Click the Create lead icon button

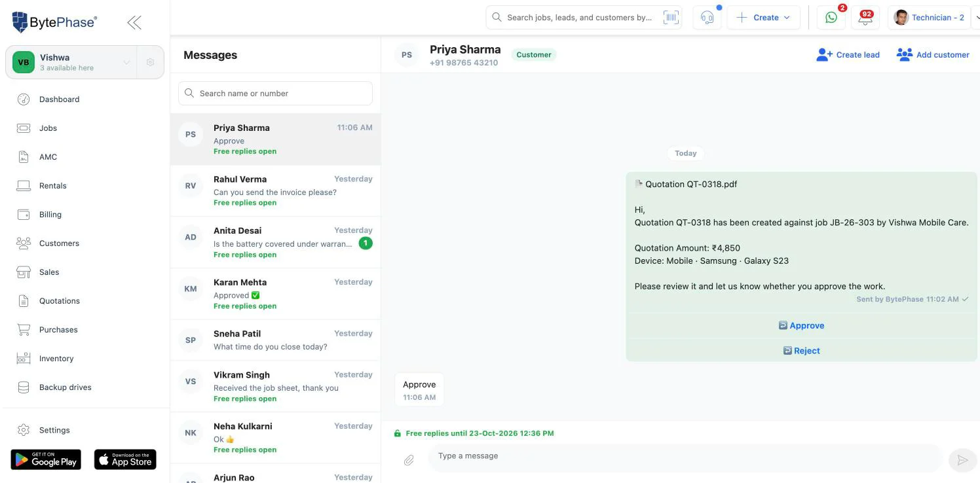(x=848, y=55)
